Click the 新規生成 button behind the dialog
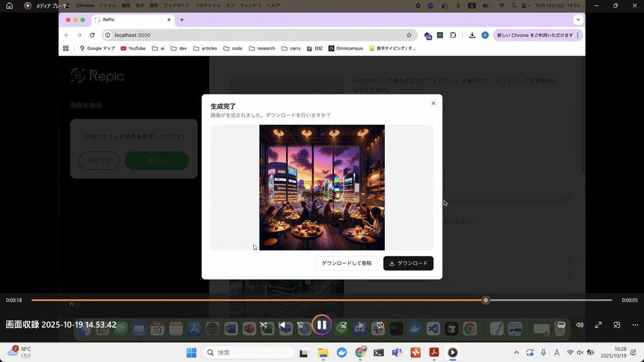 coord(99,161)
